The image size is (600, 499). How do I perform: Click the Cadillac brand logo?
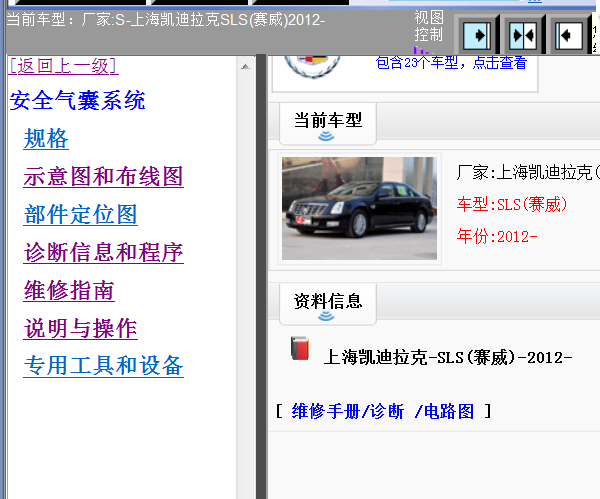pyautogui.click(x=312, y=66)
